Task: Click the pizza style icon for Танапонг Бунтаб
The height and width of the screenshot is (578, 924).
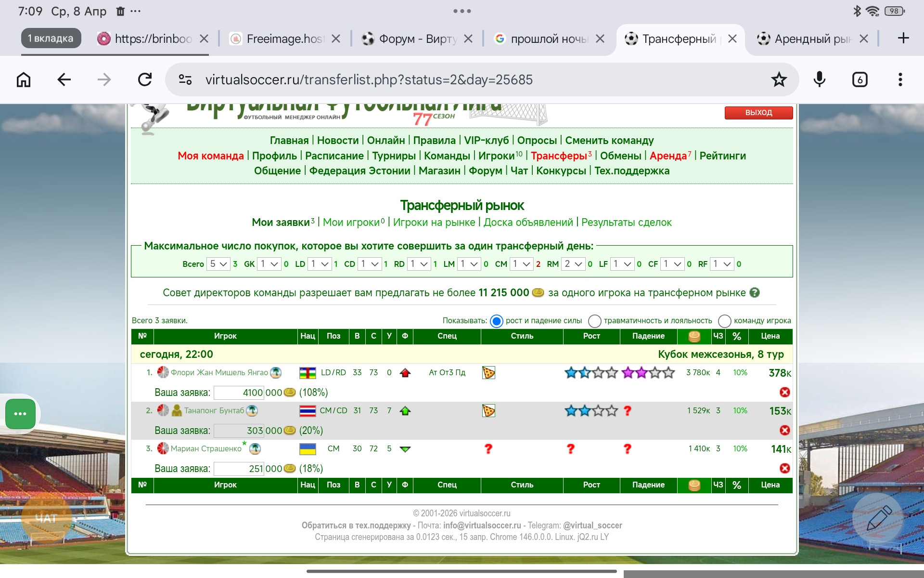Action: click(x=488, y=411)
